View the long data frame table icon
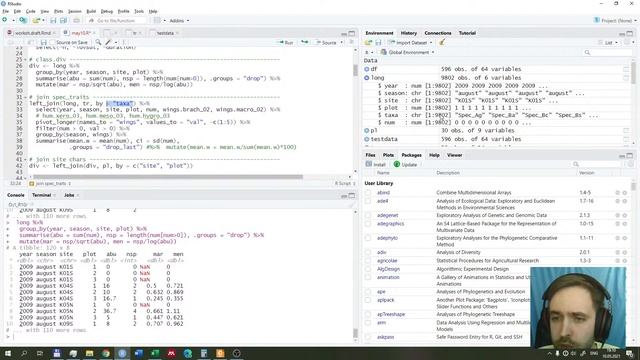640x360 pixels. 626,78
